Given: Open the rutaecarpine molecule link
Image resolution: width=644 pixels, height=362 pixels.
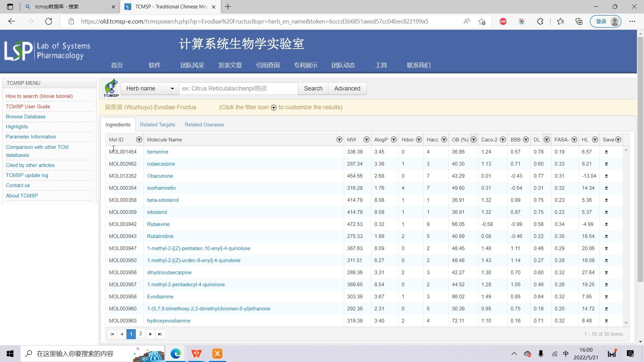Looking at the screenshot, I should pyautogui.click(x=161, y=164).
